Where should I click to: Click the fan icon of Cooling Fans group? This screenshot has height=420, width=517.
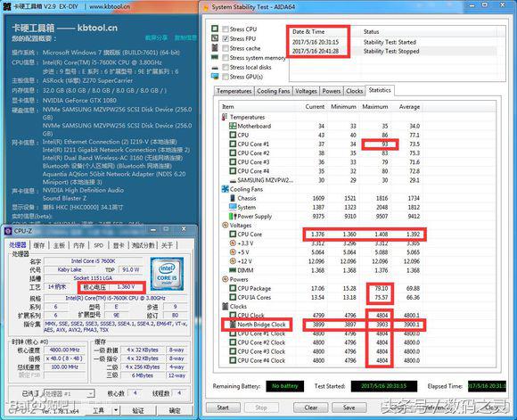[x=226, y=189]
